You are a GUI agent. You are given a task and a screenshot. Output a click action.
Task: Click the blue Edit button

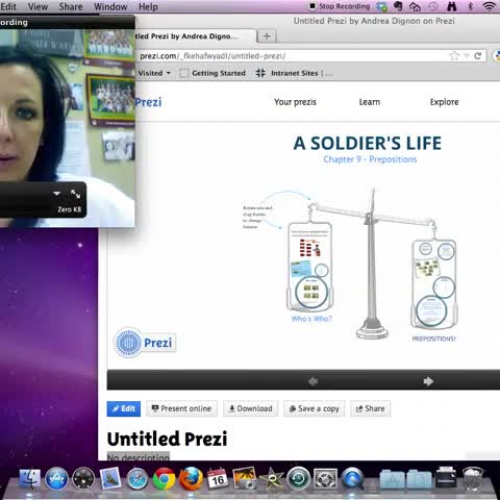(x=124, y=408)
